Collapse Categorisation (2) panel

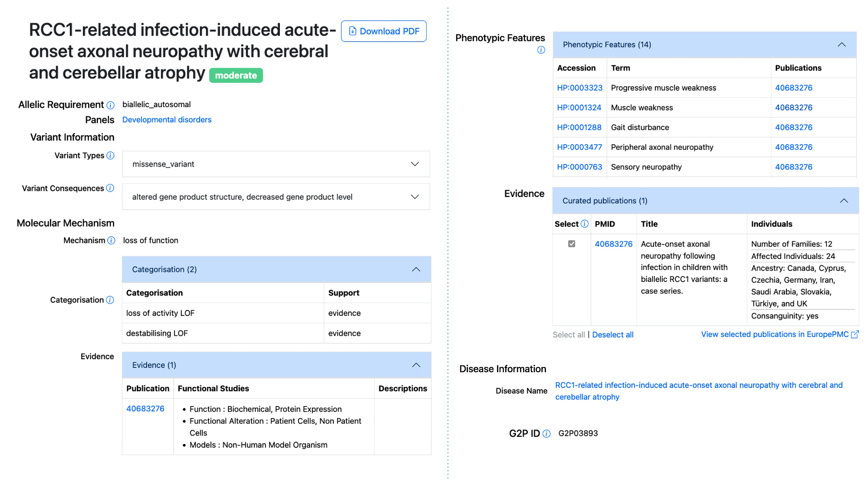pos(416,269)
